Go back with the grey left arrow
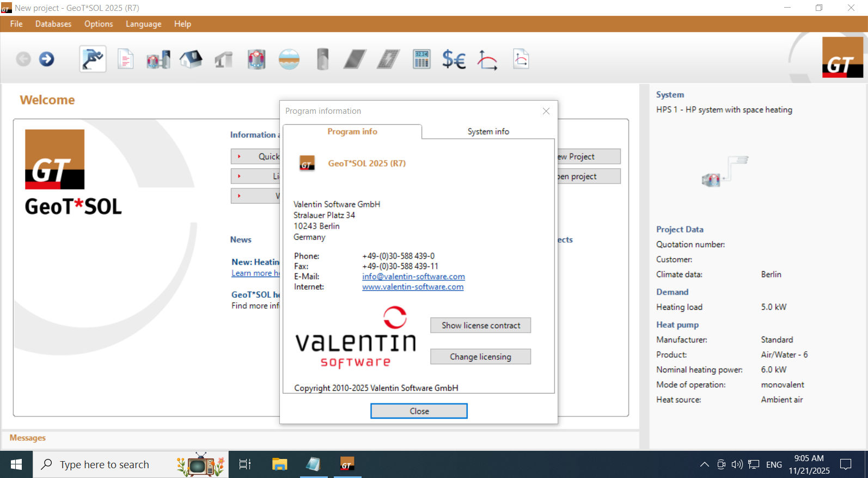868x478 pixels. click(x=23, y=59)
